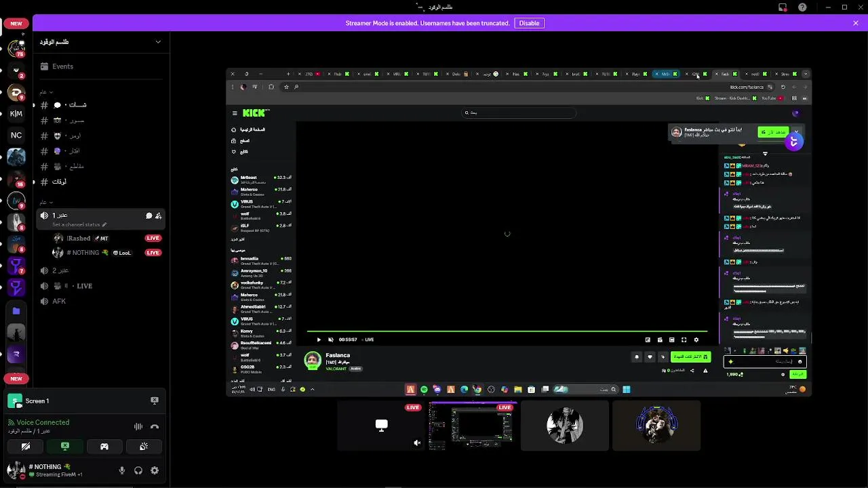The height and width of the screenshot is (488, 868).
Task: Stop streaming Screen 1
Action: pos(155,401)
